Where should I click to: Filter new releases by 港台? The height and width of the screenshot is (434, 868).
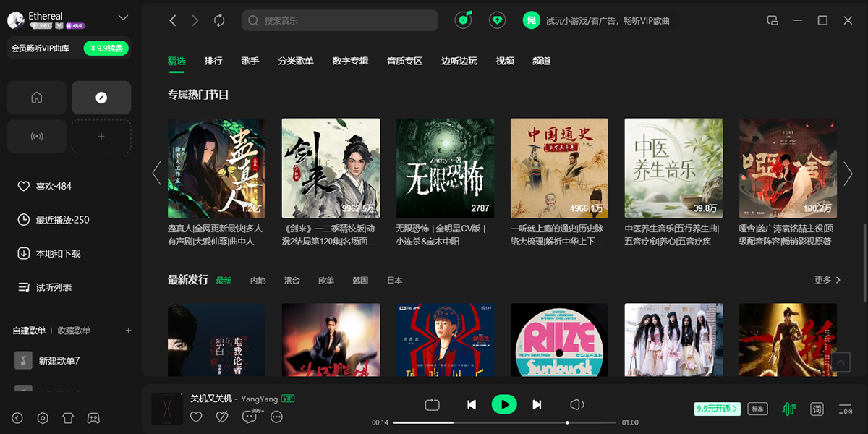(x=292, y=281)
